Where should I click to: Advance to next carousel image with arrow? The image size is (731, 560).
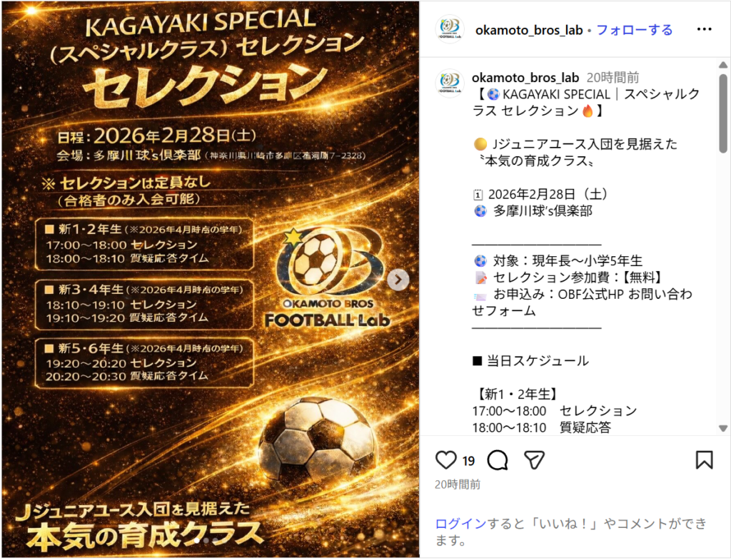pos(398,280)
